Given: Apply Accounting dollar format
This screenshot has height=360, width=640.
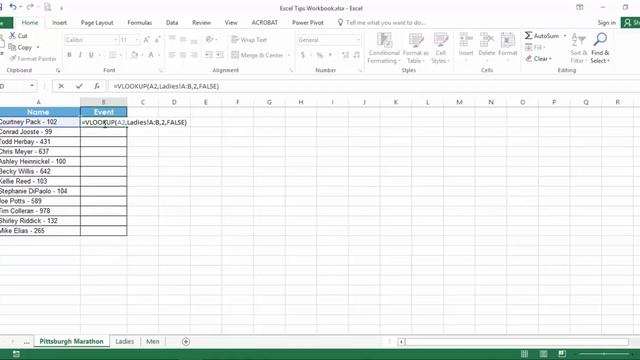Looking at the screenshot, I should click(x=303, y=55).
